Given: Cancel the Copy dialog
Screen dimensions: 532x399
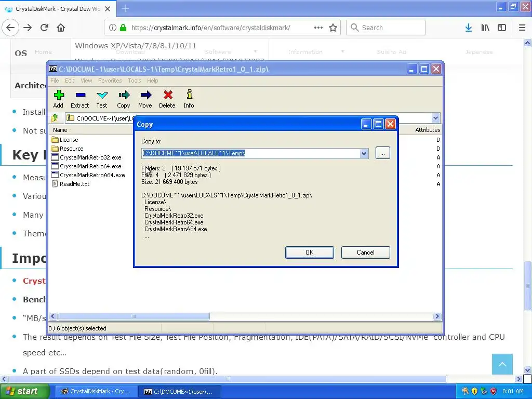Looking at the screenshot, I should pos(365,252).
